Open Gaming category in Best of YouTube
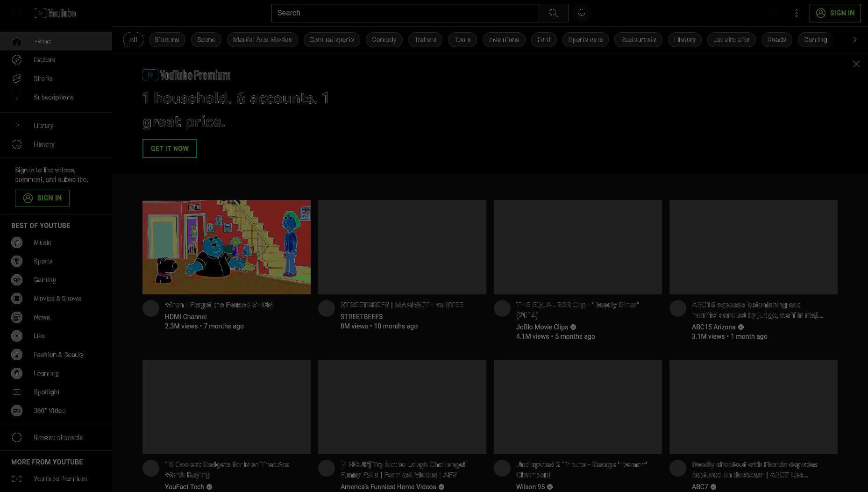 point(56,280)
